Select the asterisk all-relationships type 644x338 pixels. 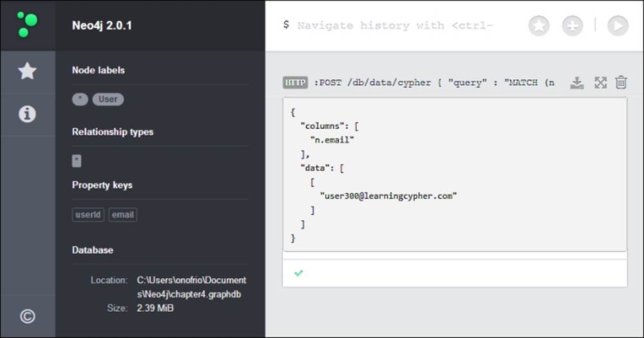point(77,160)
